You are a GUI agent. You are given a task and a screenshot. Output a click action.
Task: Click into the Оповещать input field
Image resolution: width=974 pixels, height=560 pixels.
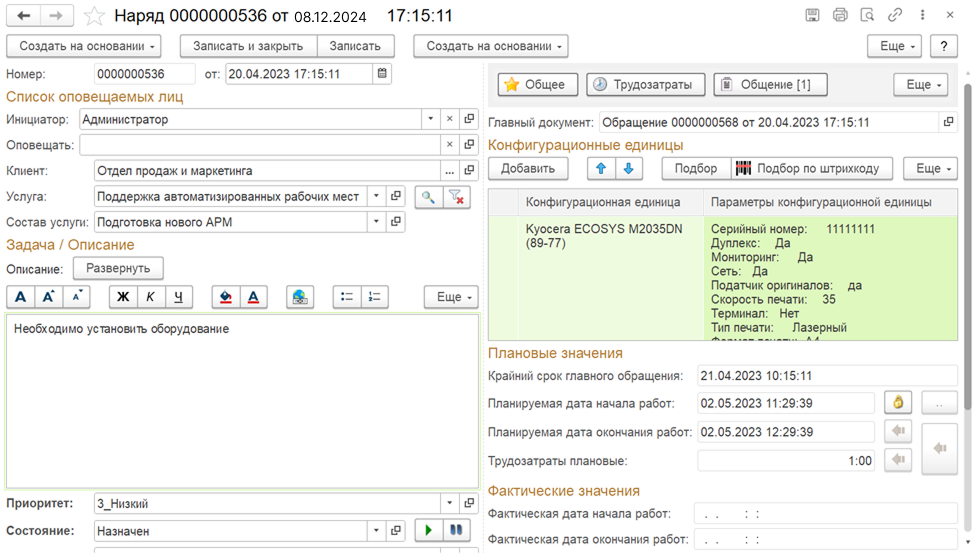pyautogui.click(x=258, y=145)
